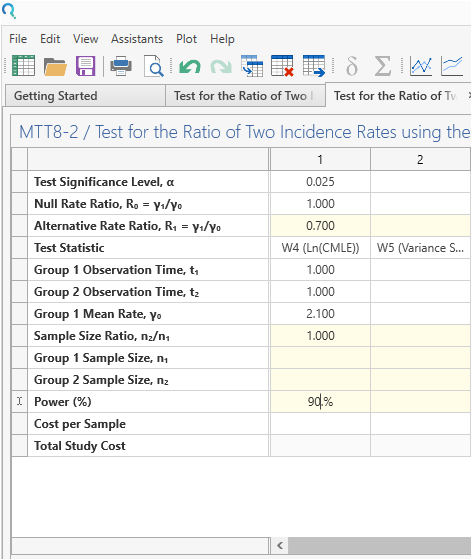Redo with the faded green right arrow
472x560 pixels.
click(221, 67)
